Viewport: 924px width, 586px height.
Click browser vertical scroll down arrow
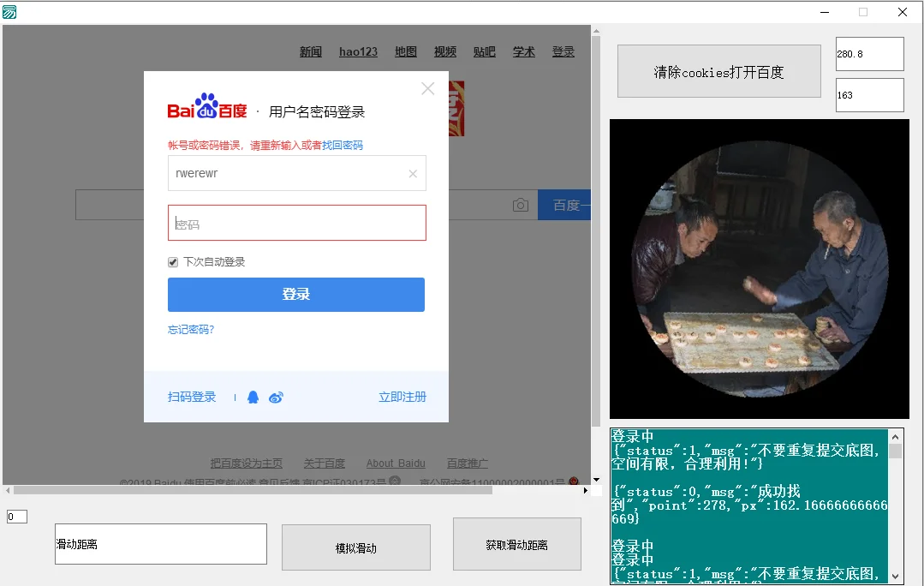click(596, 480)
